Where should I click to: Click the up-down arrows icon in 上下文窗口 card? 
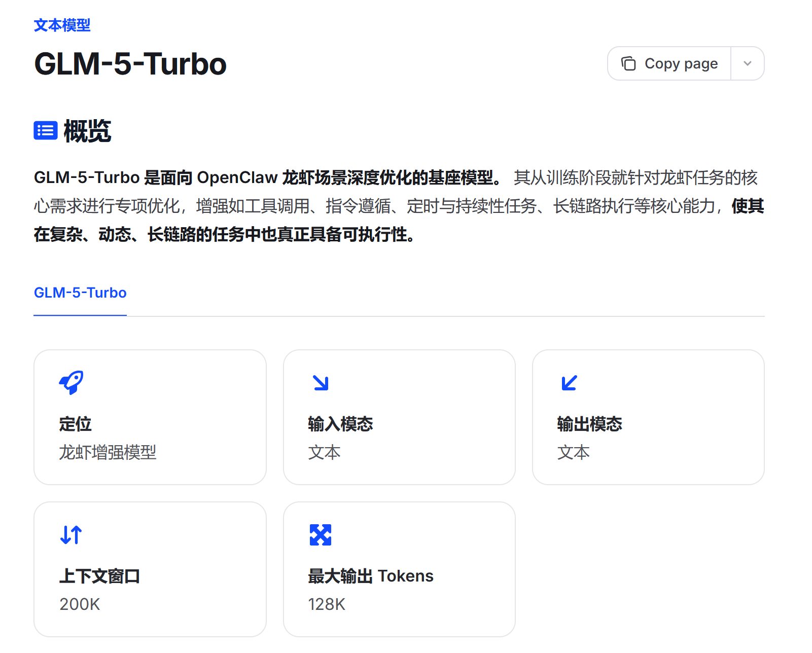click(71, 535)
